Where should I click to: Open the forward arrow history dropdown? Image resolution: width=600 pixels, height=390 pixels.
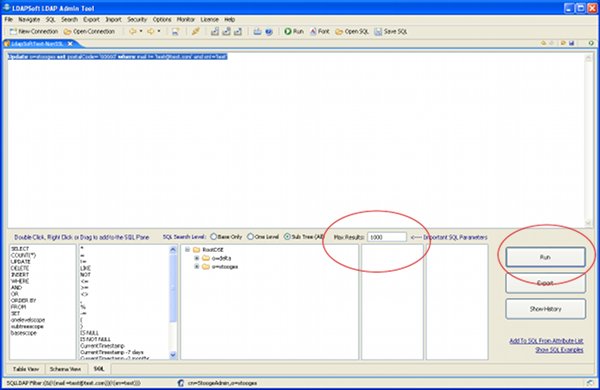pyautogui.click(x=159, y=31)
